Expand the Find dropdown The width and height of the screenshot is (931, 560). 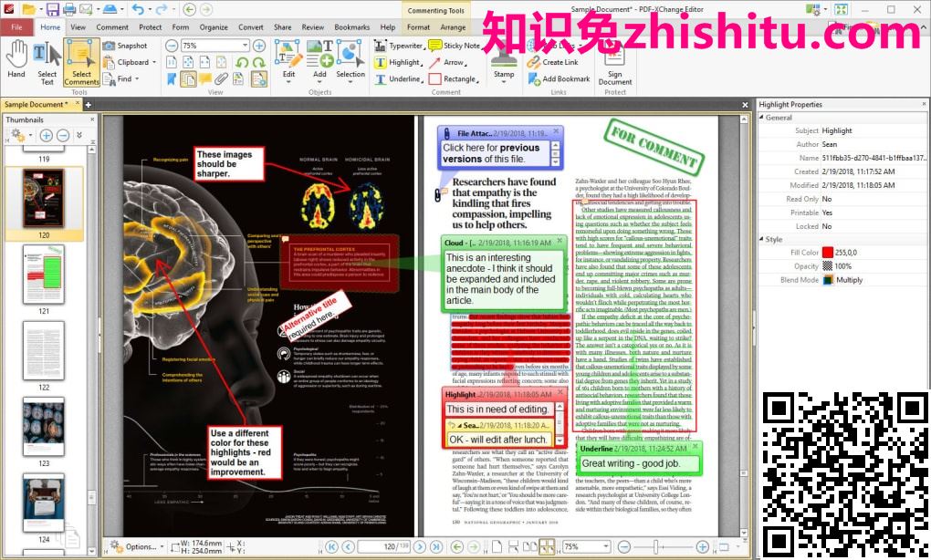pyautogui.click(x=137, y=79)
